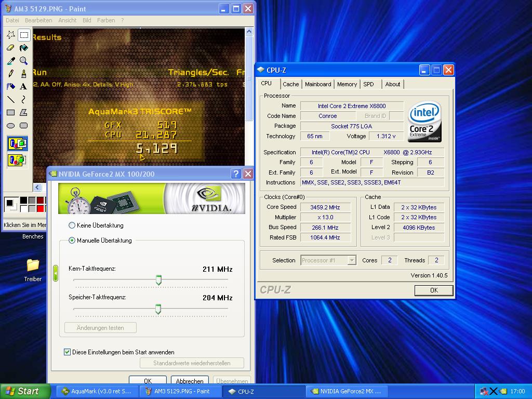Click the Intel Core 2 Extreme X6800 name field
The width and height of the screenshot is (532, 399).
352,106
